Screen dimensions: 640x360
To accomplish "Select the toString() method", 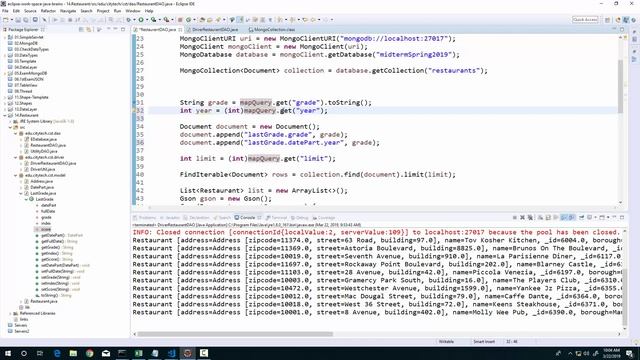I will pyautogui.click(x=53, y=296).
